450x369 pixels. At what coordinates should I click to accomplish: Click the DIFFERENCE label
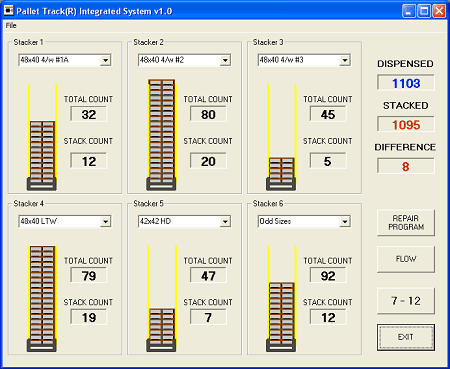click(405, 147)
